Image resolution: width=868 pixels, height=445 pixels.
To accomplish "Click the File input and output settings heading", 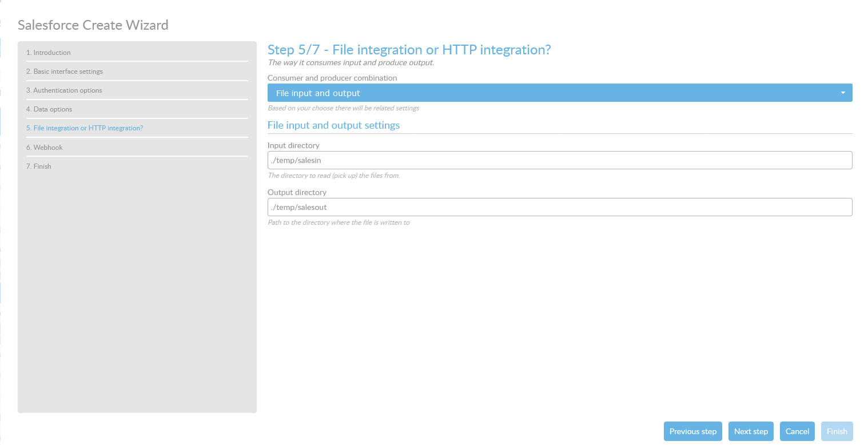I will [333, 125].
